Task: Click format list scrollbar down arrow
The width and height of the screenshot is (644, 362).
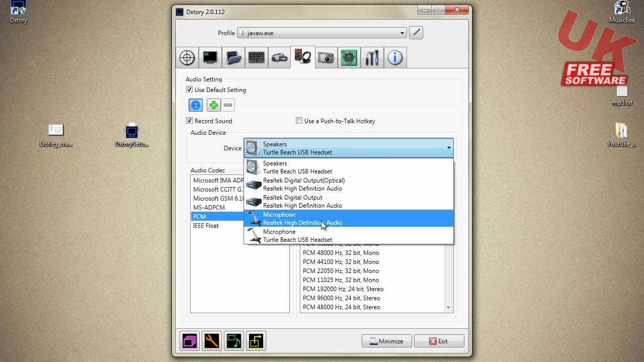Action: point(448,308)
